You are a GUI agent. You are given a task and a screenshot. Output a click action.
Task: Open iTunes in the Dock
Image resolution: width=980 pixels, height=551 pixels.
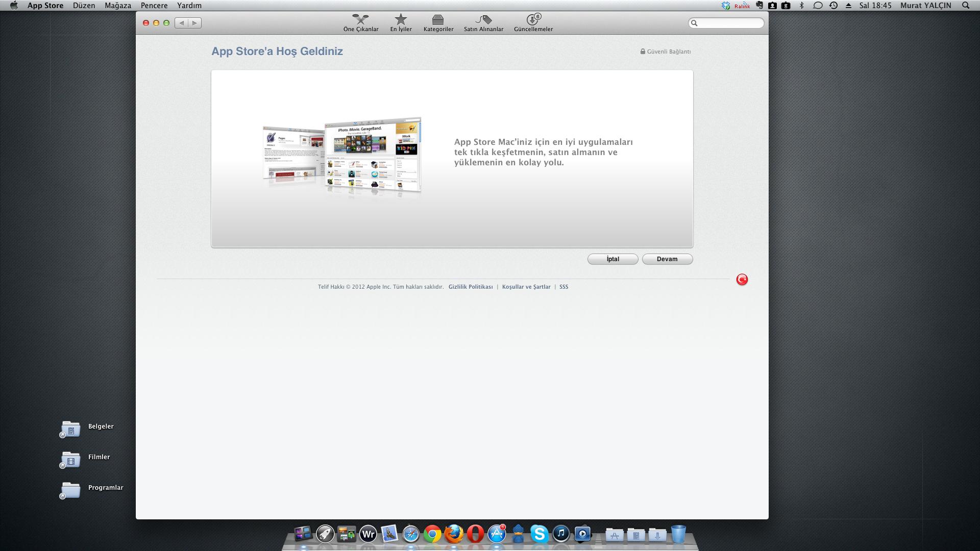click(x=561, y=534)
